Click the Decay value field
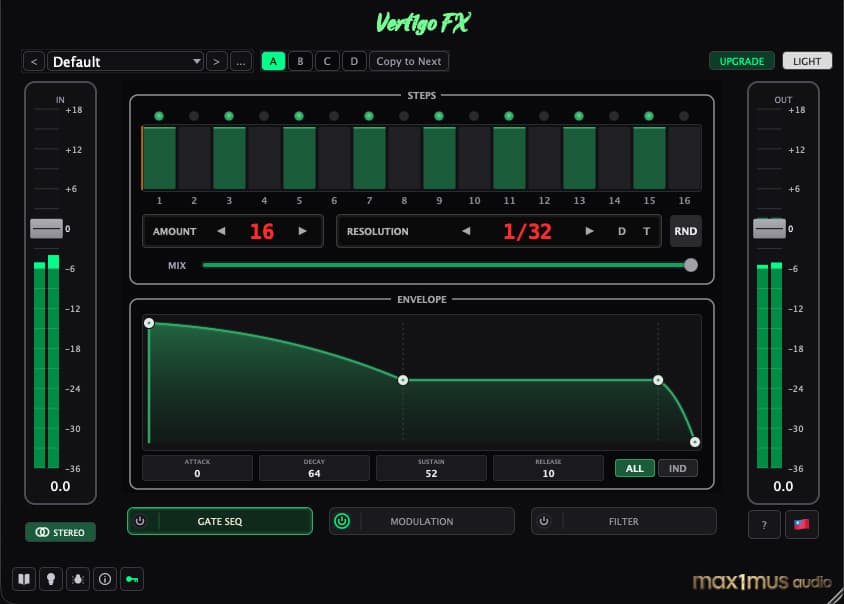The width and height of the screenshot is (844, 604). coord(314,468)
